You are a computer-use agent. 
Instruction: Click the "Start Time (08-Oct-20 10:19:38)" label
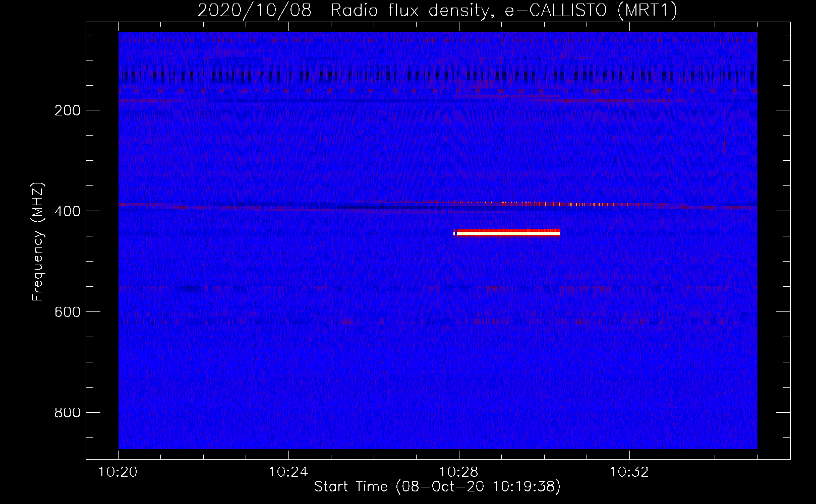click(x=437, y=487)
